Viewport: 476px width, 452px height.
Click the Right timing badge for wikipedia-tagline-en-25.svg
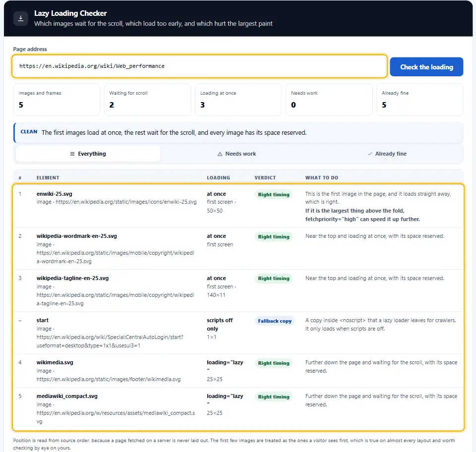click(x=274, y=279)
